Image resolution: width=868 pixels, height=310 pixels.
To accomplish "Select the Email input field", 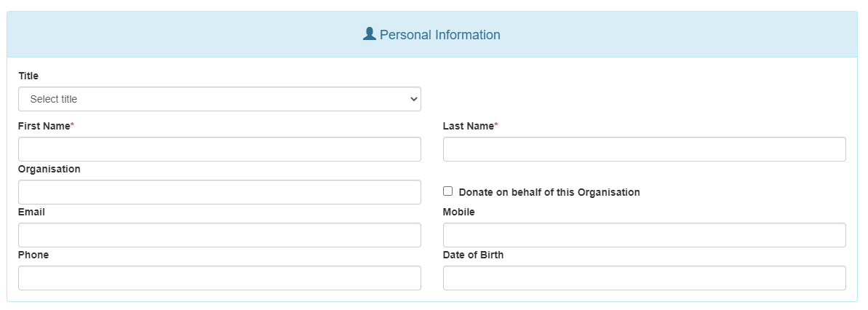I will click(219, 235).
